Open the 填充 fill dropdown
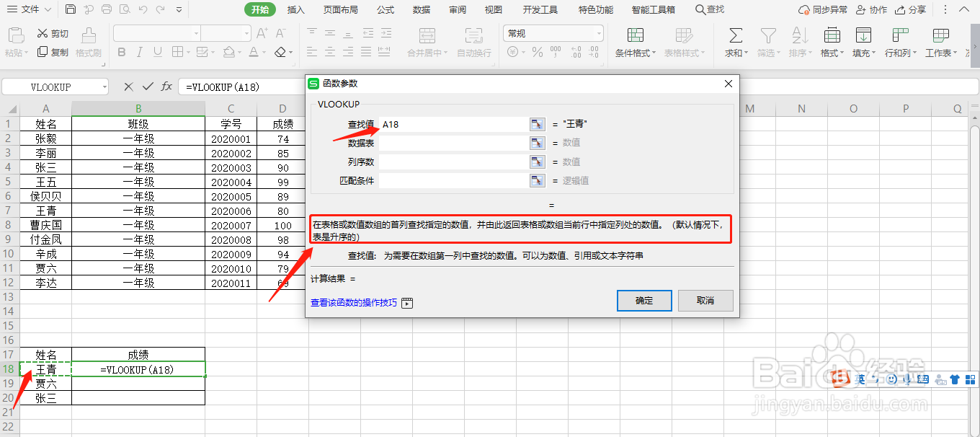 click(863, 42)
